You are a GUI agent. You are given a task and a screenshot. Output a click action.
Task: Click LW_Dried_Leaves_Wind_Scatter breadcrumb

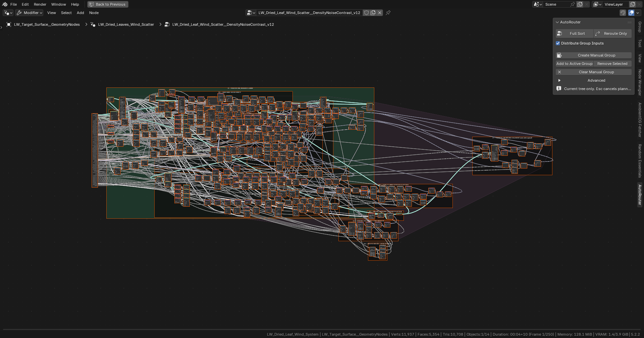[x=126, y=24]
